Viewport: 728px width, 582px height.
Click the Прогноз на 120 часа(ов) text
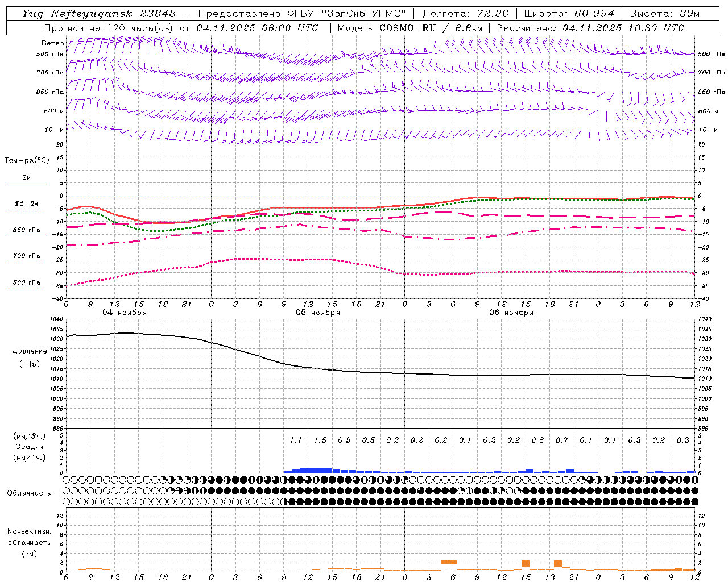[109, 28]
